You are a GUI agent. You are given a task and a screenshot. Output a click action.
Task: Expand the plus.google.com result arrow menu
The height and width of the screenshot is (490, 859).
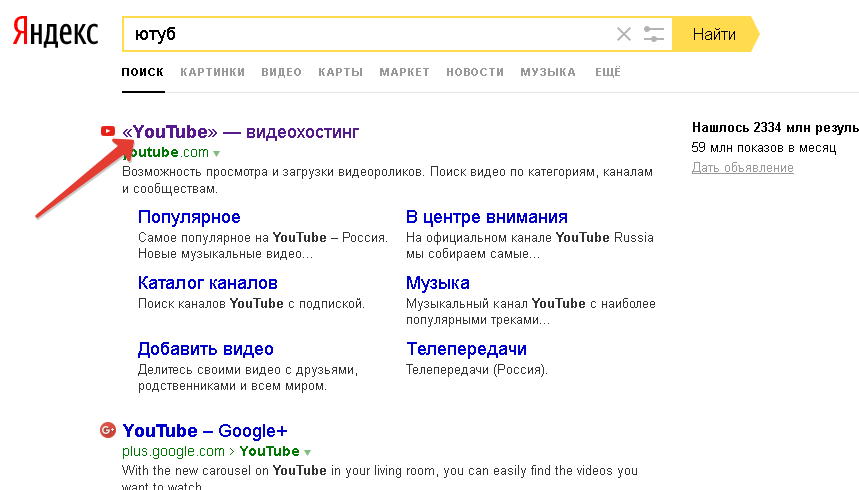coord(308,452)
